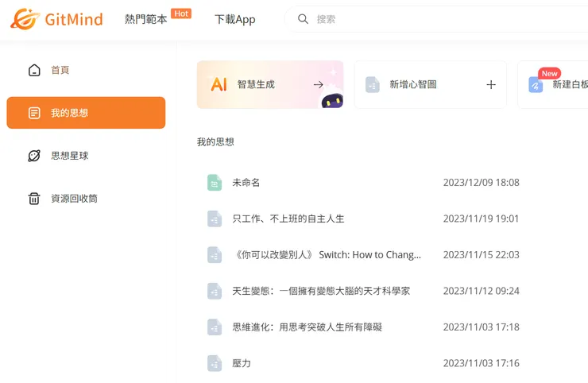588x383 pixels.
Task: Click the 思想星球 planet icon
Action: [x=34, y=156]
